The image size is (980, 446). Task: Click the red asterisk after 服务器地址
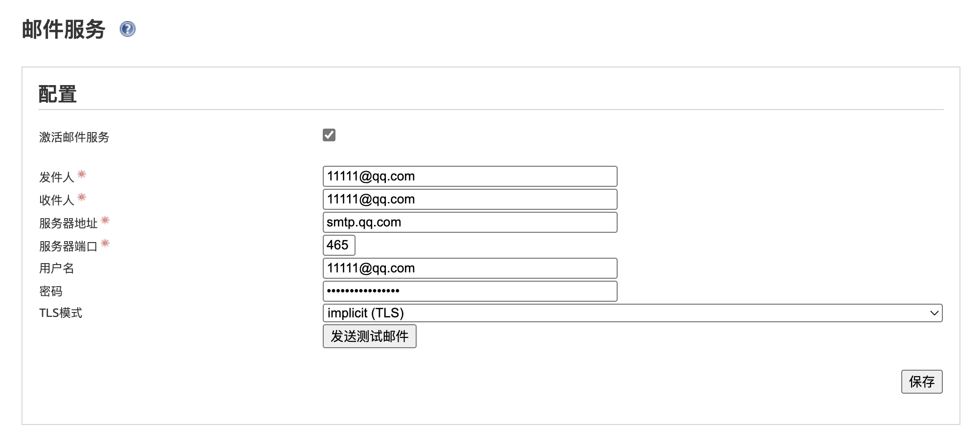(x=105, y=220)
